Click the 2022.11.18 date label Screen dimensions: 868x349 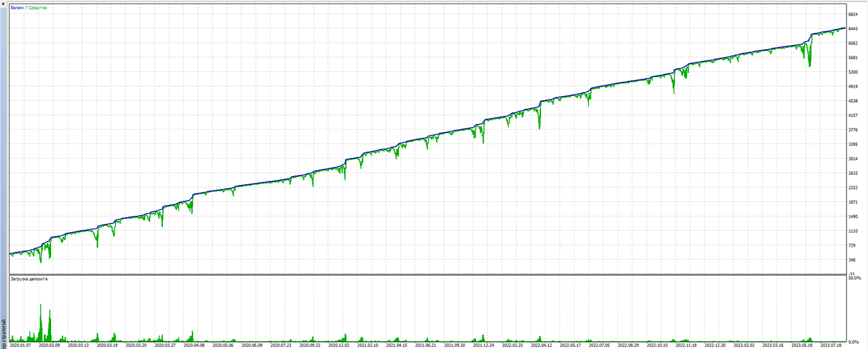tap(686, 345)
